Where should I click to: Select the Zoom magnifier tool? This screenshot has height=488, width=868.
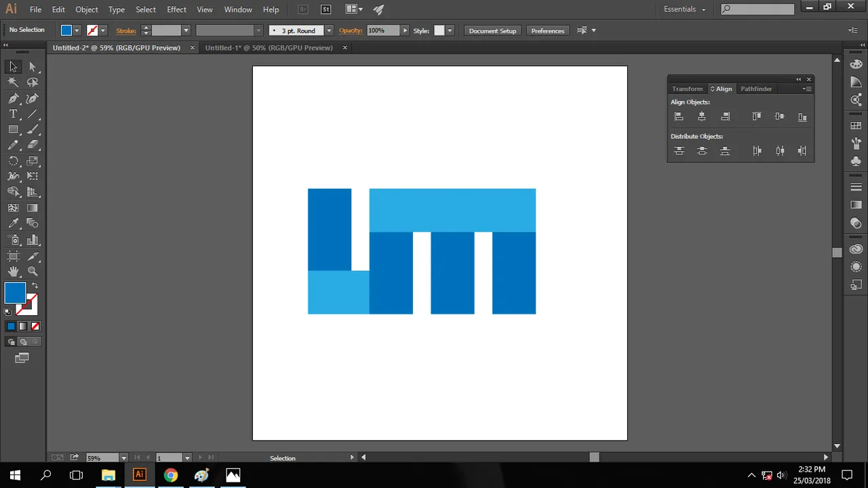[x=33, y=271]
